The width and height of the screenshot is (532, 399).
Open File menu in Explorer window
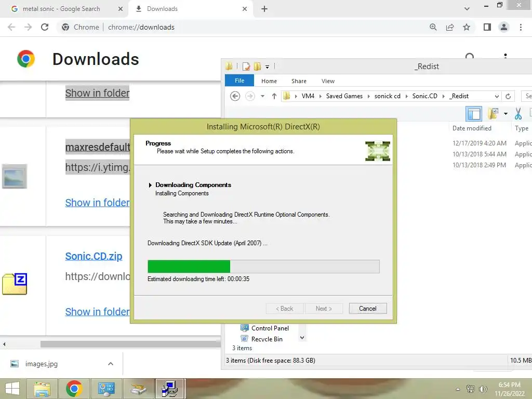(x=240, y=81)
